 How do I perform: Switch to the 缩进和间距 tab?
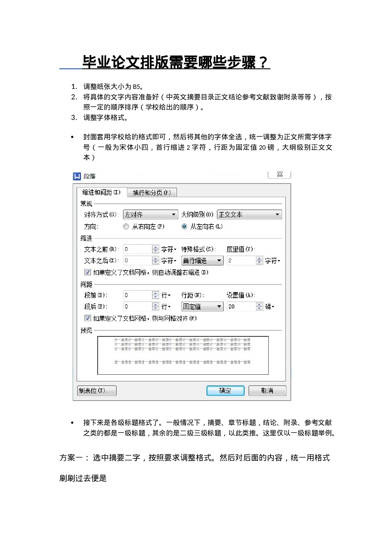click(101, 192)
